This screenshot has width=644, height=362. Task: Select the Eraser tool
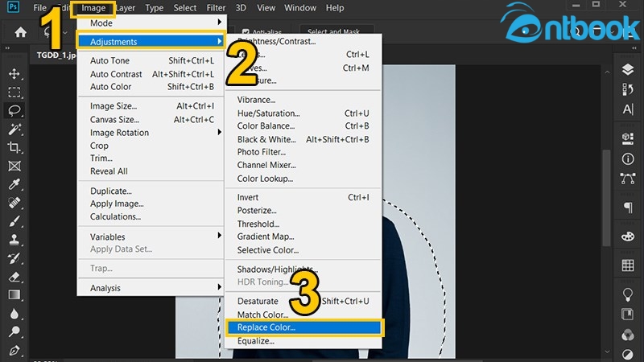[x=14, y=277]
